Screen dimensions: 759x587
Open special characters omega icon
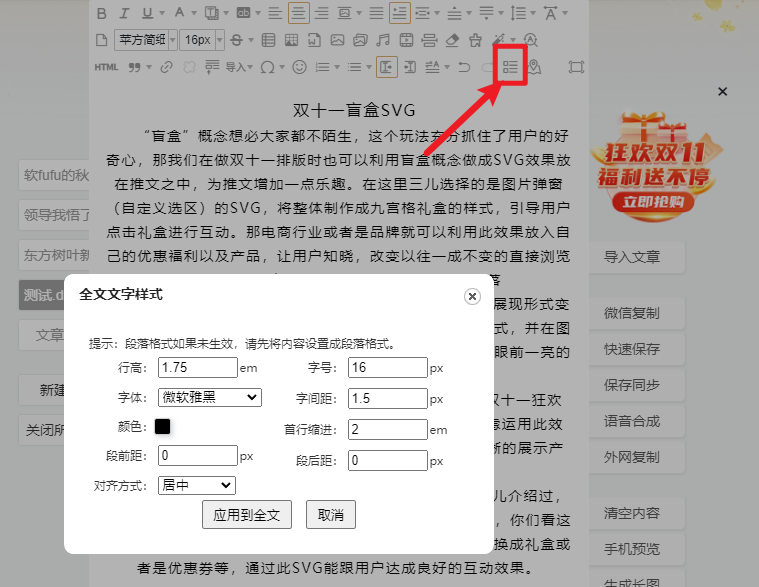(267, 67)
